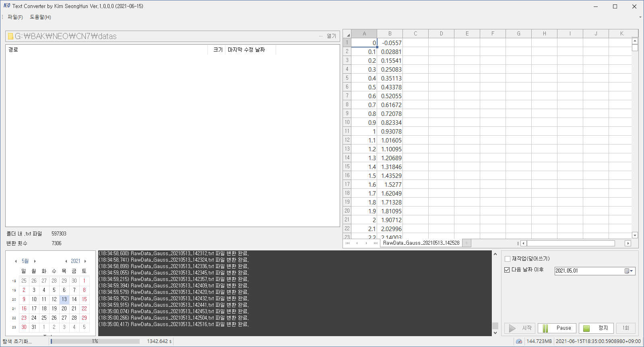This screenshot has width=644, height=347.
Task: Click log line for RawData_Gauss_20210513_142312.txt
Action: 174,254
